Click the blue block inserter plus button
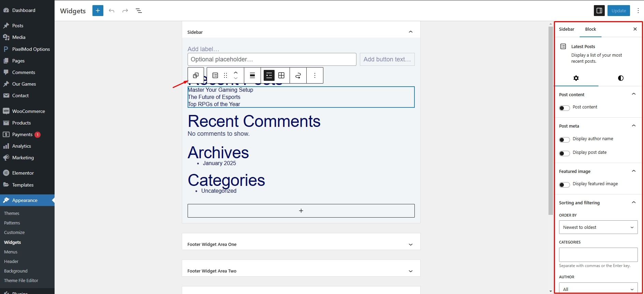Image resolution: width=644 pixels, height=294 pixels. pyautogui.click(x=98, y=11)
